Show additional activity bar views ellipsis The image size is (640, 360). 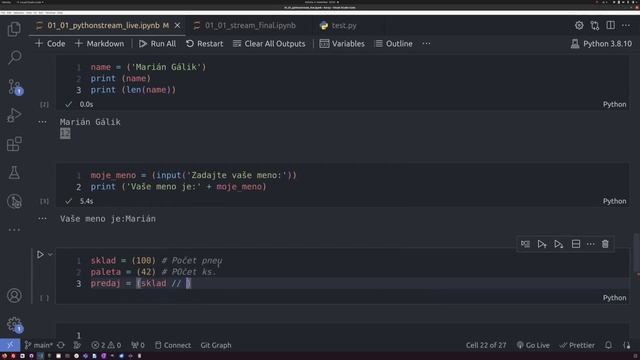point(14,230)
